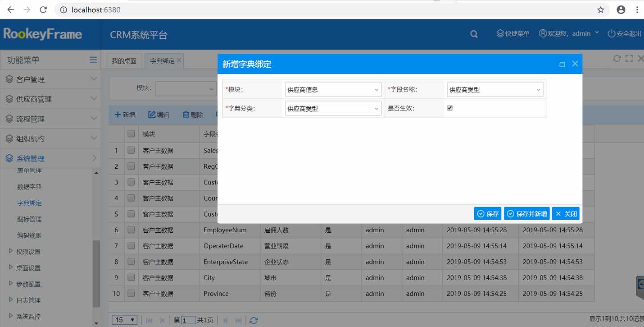Screen dimensions: 644x327
Task: Expand the 客户管理 menu
Action: pos(50,79)
